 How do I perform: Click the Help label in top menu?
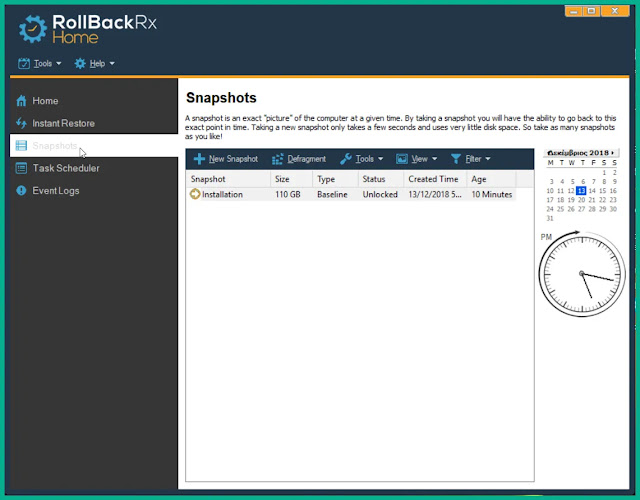97,63
